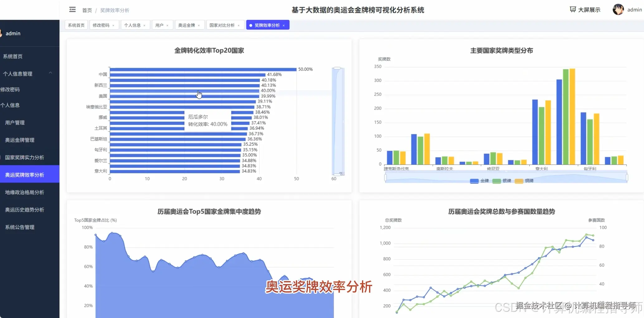Close the active 奖牌效率分析 tab
The width and height of the screenshot is (644, 318).
pyautogui.click(x=284, y=26)
